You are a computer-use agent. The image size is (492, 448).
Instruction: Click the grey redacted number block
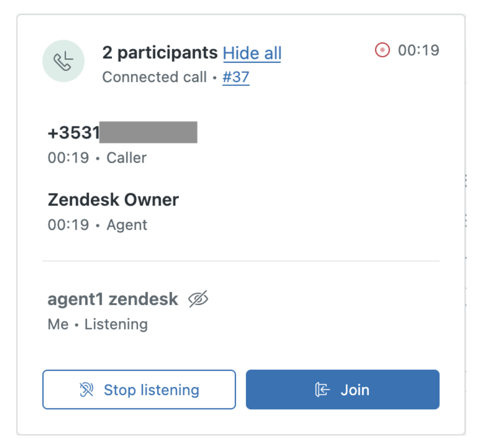(149, 132)
